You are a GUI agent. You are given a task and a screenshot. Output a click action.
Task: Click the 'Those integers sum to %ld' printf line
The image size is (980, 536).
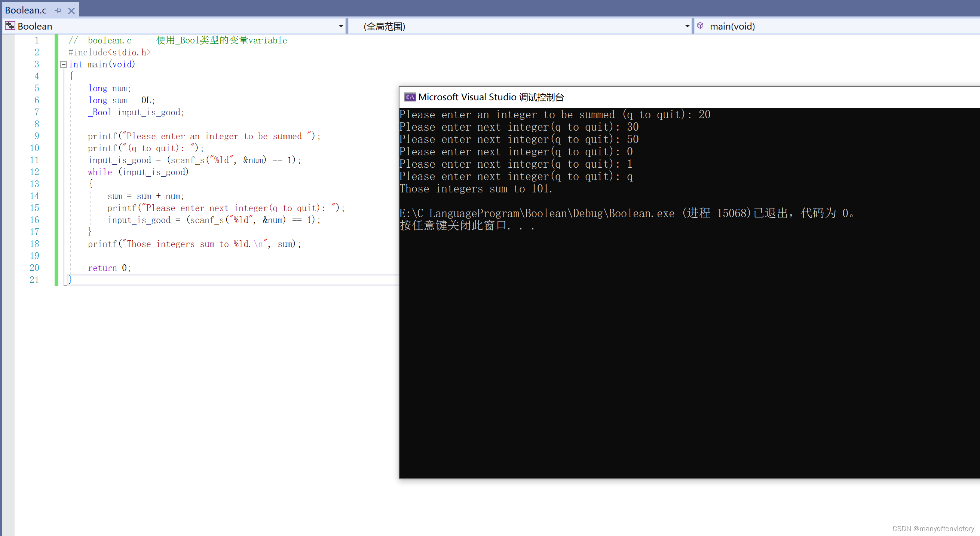pos(194,244)
